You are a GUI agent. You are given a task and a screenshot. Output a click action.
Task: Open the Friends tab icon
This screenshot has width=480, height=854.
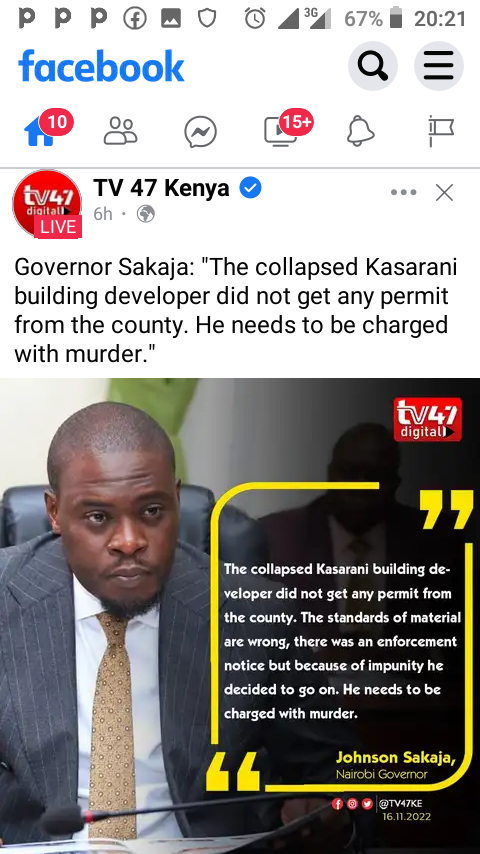click(120, 131)
